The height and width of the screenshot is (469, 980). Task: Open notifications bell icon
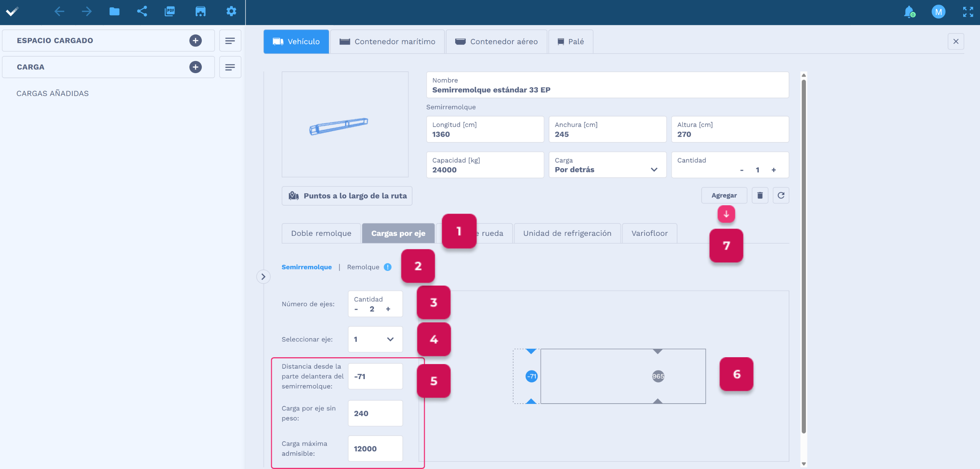[x=909, y=12]
